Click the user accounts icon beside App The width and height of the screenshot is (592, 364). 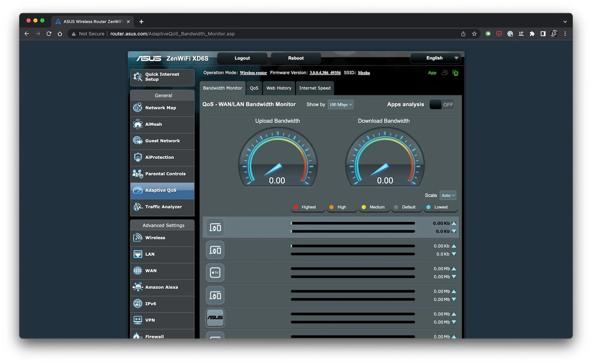(445, 73)
